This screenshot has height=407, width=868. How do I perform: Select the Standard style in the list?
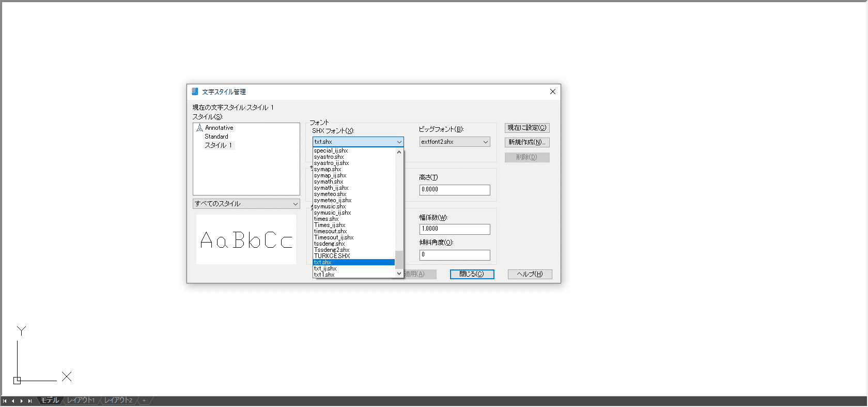[216, 137]
